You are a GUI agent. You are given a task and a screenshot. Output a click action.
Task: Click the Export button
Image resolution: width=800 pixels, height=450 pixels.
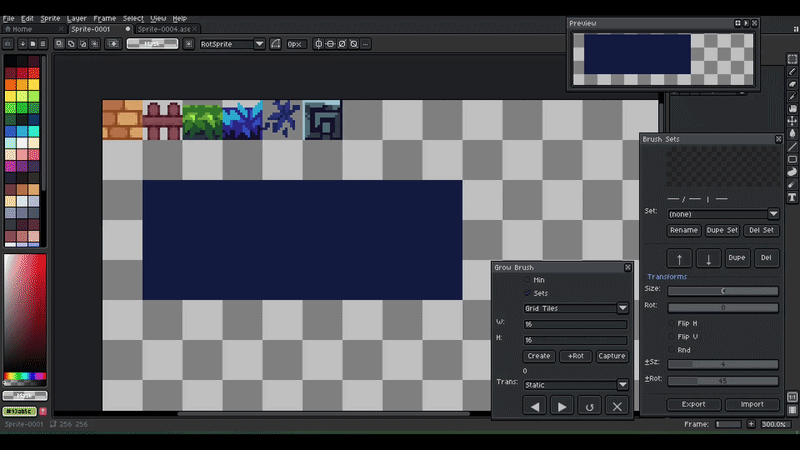[693, 404]
